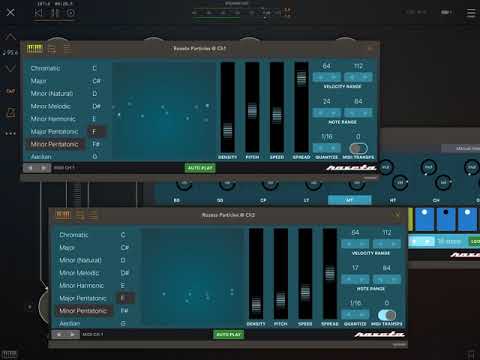The height and width of the screenshot is (360, 480).
Task: Tap presets icon in Particles Ch2 title bar
Action: [x=80, y=215]
